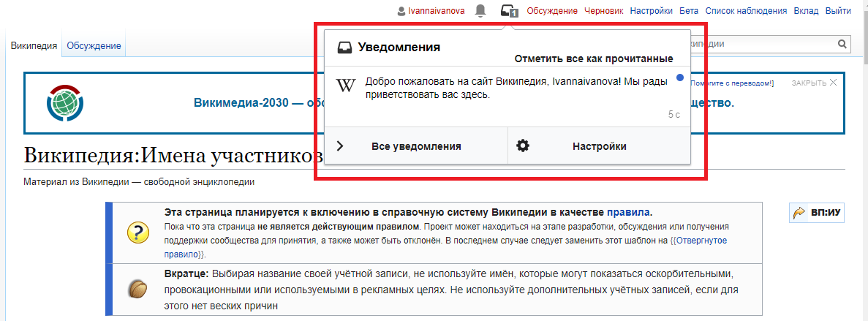Click the search magnifier icon
The image size is (868, 321).
842,44
